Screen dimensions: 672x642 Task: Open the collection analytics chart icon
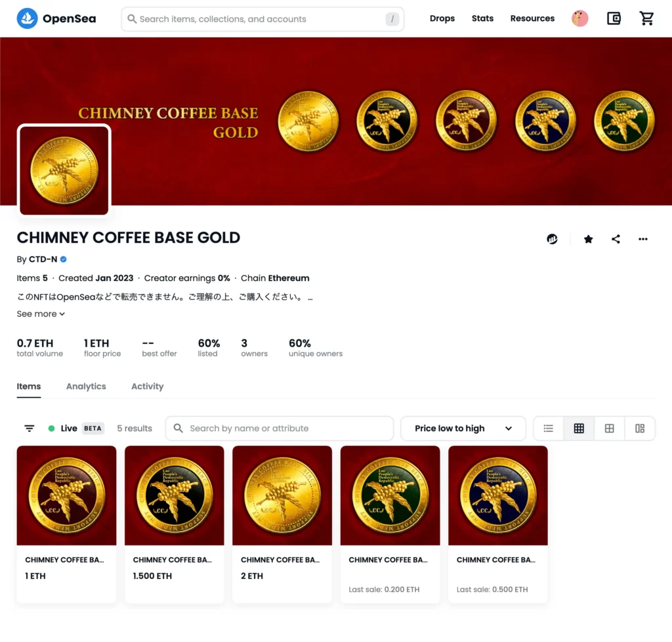pyautogui.click(x=552, y=239)
